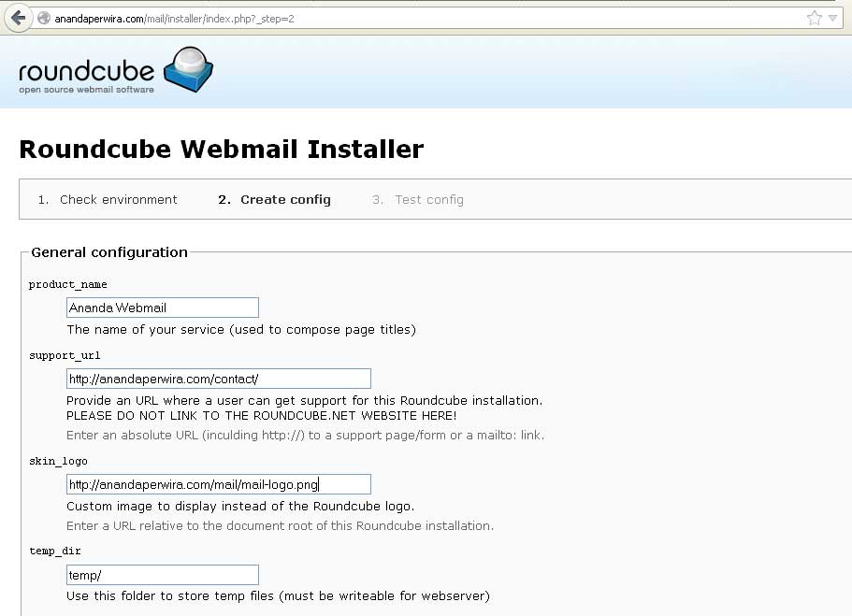Click the Roundcube cube logo image
The image size is (852, 616).
coord(188,69)
